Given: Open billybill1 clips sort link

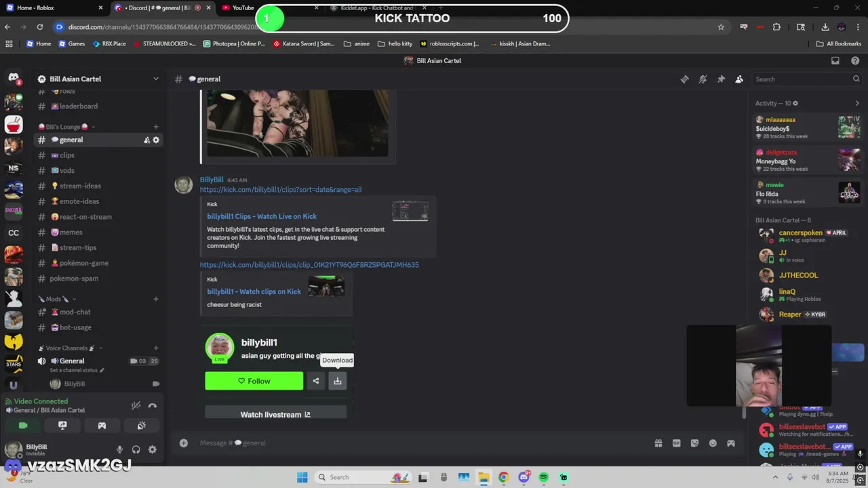Looking at the screenshot, I should (x=281, y=190).
